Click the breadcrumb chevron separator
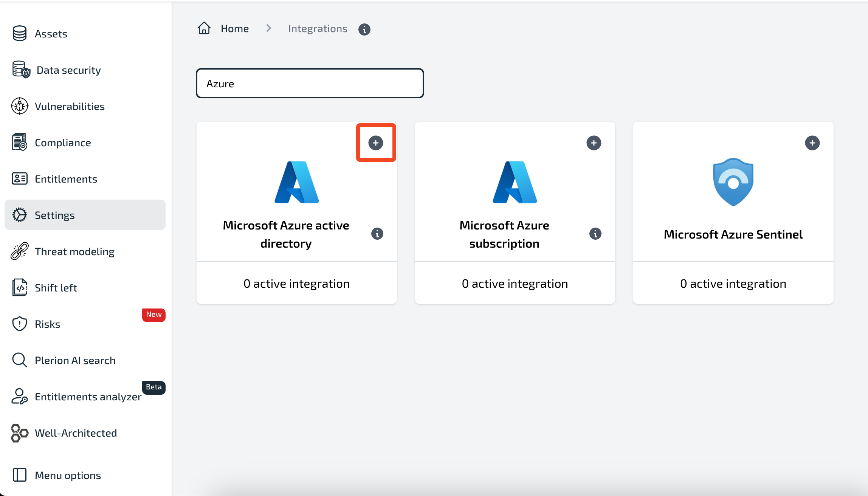868x496 pixels. pos(269,28)
